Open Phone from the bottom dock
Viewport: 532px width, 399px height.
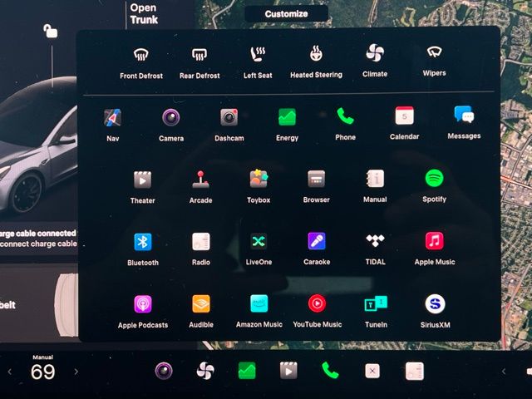330,371
